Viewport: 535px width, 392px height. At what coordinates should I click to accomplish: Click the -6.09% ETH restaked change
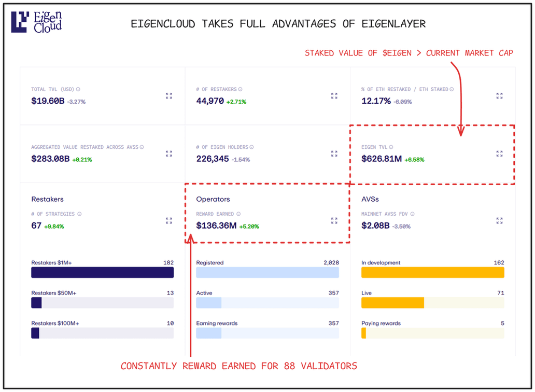click(x=403, y=102)
